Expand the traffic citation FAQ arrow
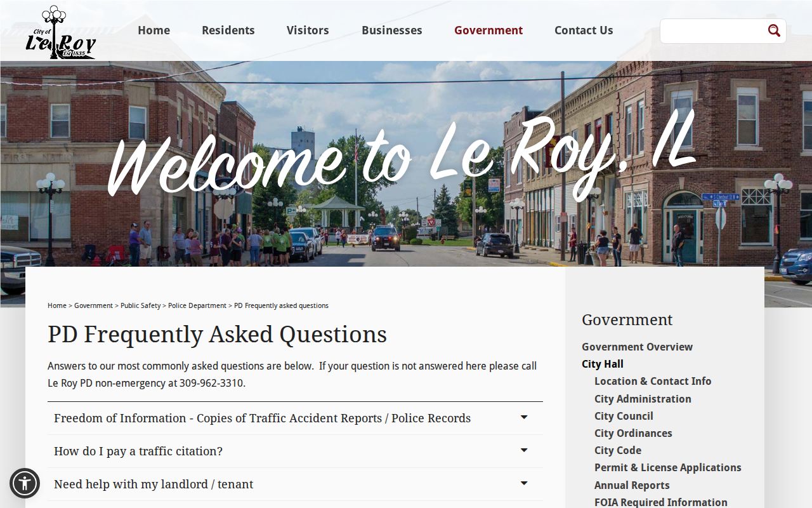812x508 pixels. coord(524,450)
